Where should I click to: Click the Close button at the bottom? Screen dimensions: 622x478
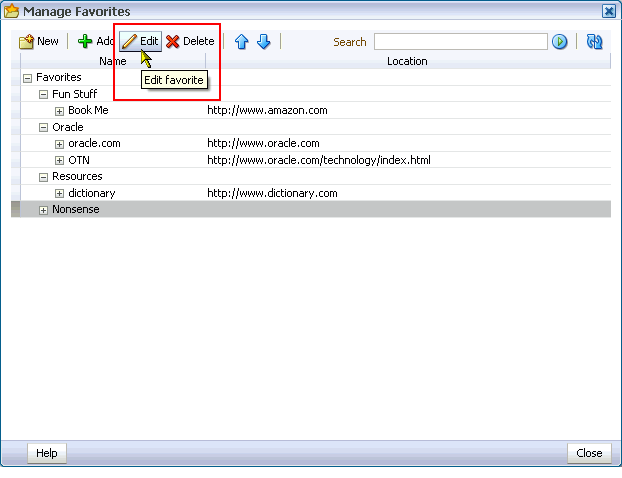point(589,453)
